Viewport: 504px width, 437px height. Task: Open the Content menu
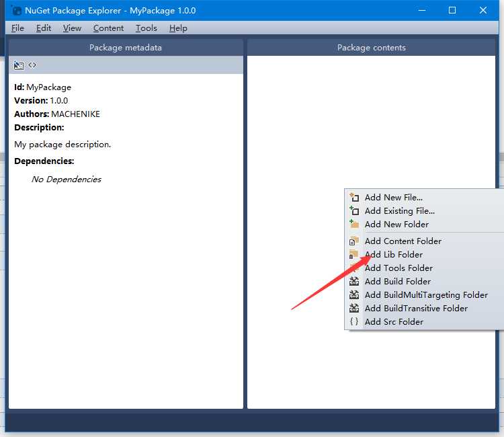[x=108, y=28]
